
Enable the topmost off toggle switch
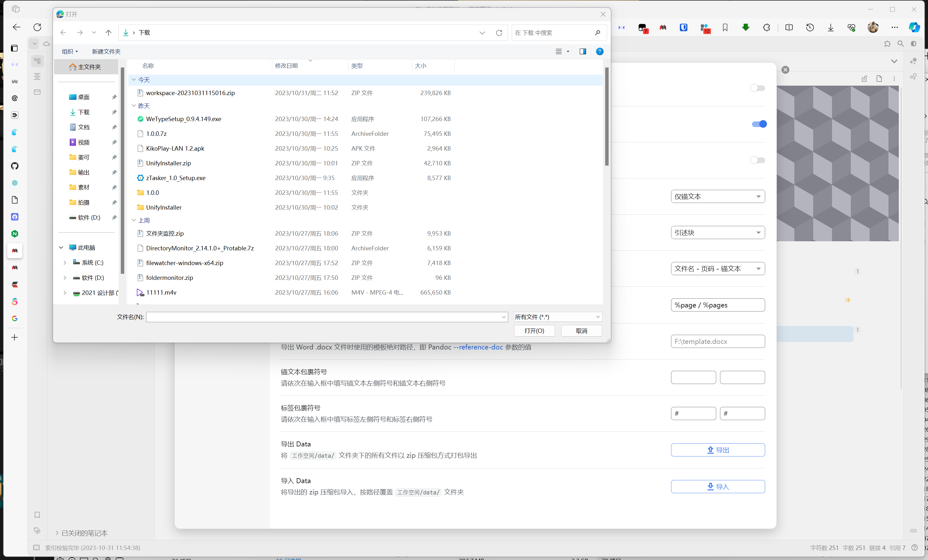point(757,88)
